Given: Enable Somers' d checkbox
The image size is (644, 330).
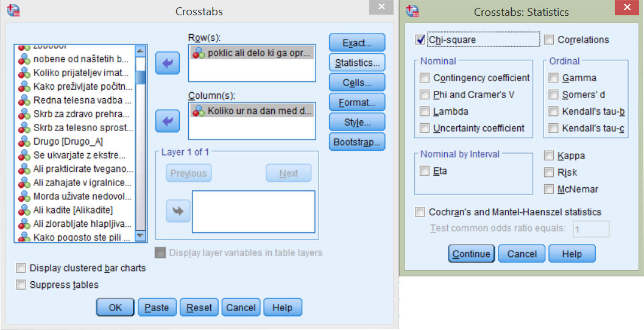Looking at the screenshot, I should (554, 95).
